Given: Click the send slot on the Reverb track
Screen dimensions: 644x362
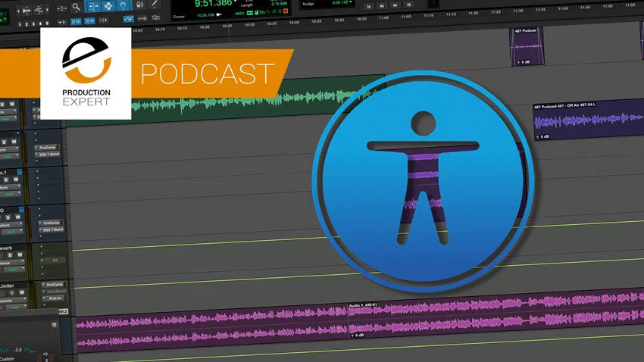Looking at the screenshot, I should (x=55, y=261).
